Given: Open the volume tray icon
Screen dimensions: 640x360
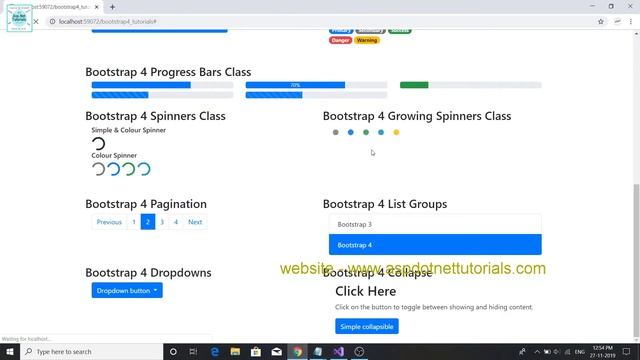Looking at the screenshot, I should [x=557, y=351].
